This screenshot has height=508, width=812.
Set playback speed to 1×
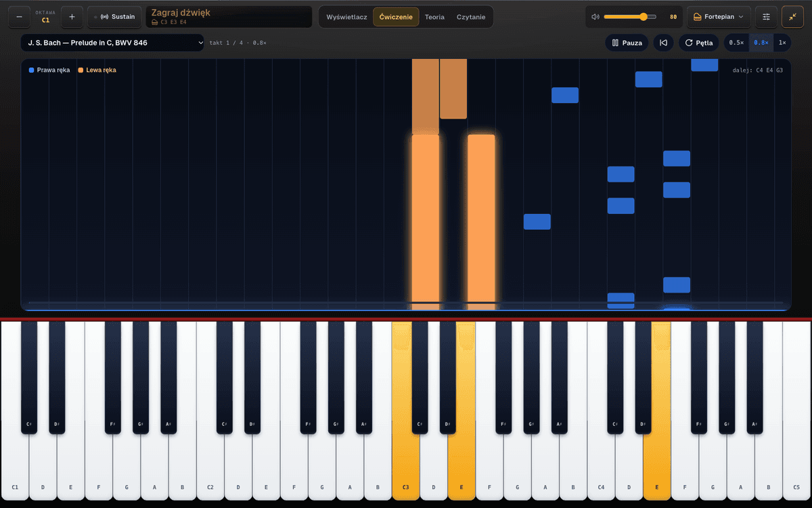click(x=782, y=43)
